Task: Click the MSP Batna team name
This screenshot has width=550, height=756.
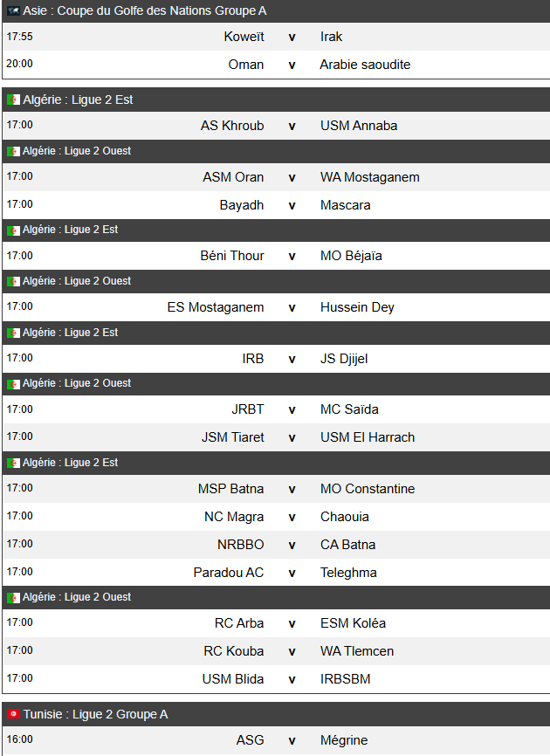Action: pos(230,489)
